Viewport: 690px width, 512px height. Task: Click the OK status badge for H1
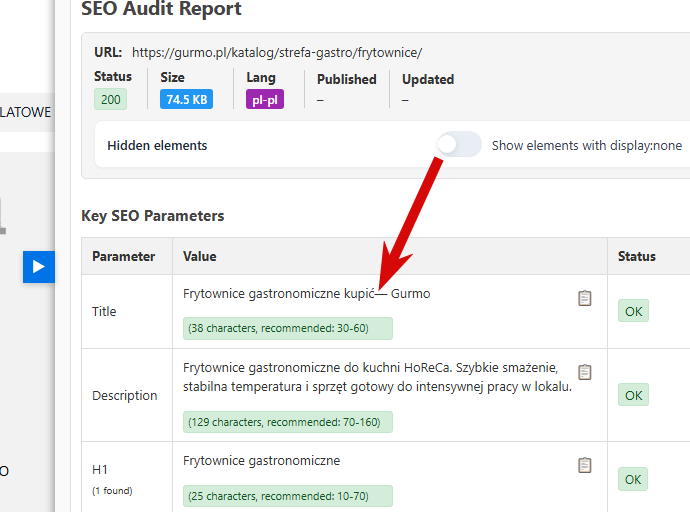coord(633,479)
